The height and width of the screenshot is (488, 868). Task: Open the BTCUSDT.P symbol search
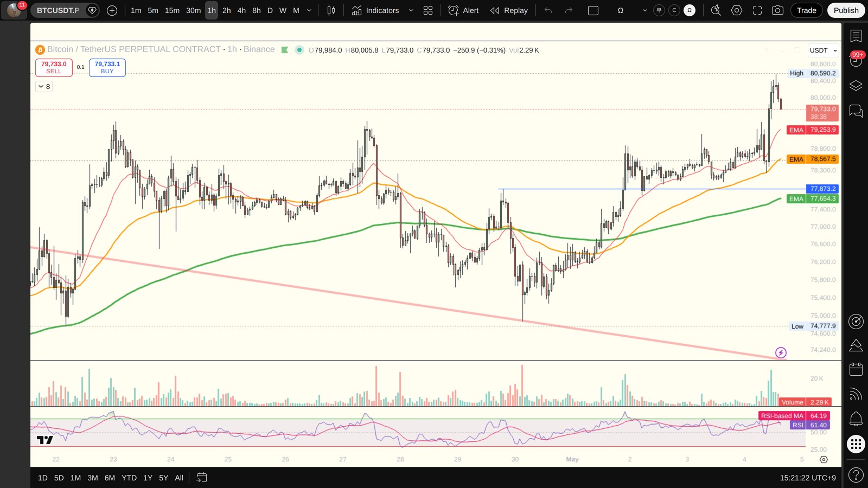pyautogui.click(x=58, y=10)
